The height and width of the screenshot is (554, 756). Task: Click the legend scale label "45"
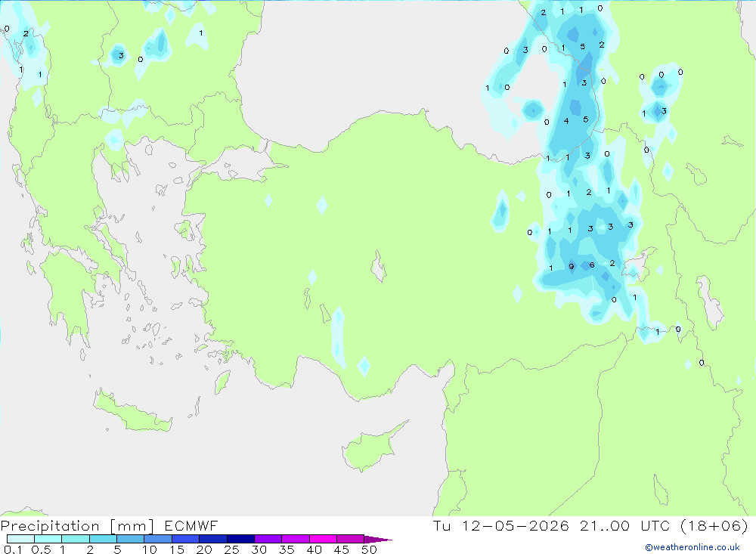click(342, 549)
